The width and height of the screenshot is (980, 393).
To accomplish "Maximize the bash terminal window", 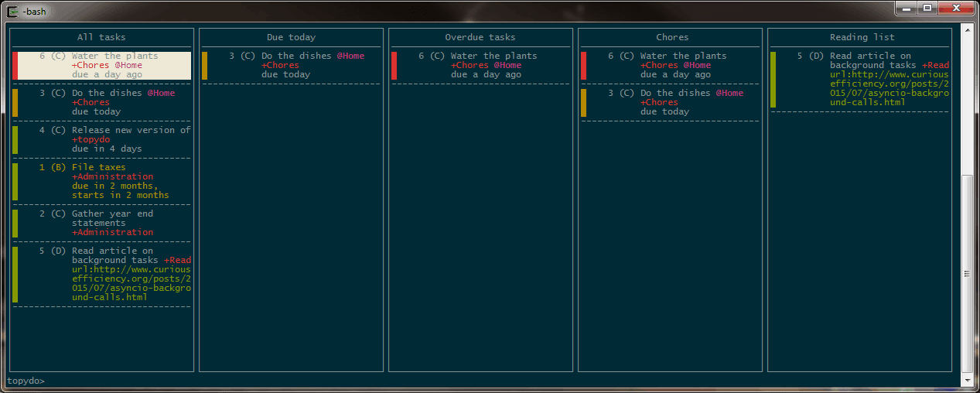I will 927,7.
